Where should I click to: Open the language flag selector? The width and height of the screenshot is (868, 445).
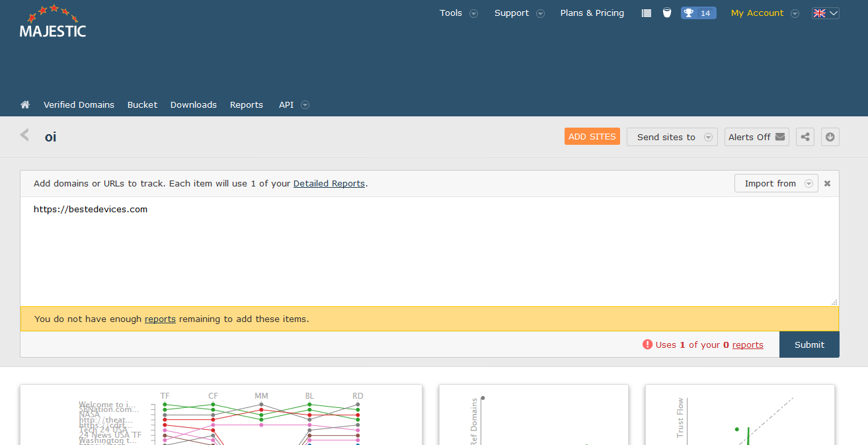(826, 13)
